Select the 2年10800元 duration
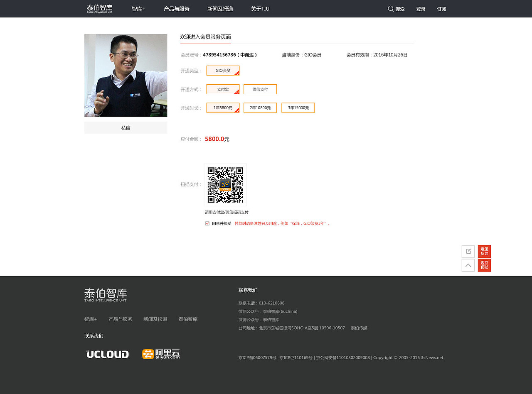The height and width of the screenshot is (394, 532). 260,108
